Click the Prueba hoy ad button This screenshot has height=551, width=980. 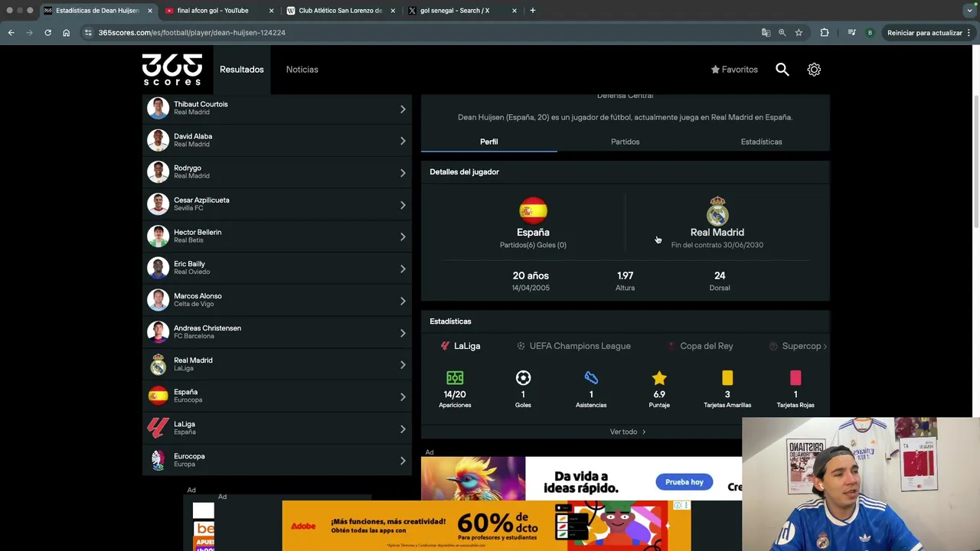coord(684,482)
